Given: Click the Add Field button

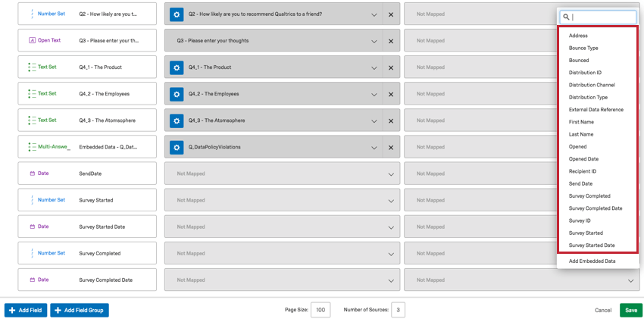Looking at the screenshot, I should point(26,310).
